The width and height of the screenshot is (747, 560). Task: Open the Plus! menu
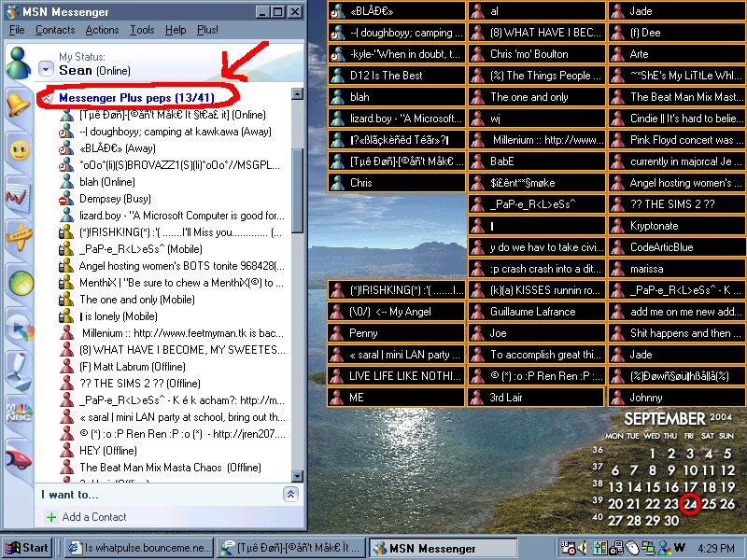click(207, 30)
